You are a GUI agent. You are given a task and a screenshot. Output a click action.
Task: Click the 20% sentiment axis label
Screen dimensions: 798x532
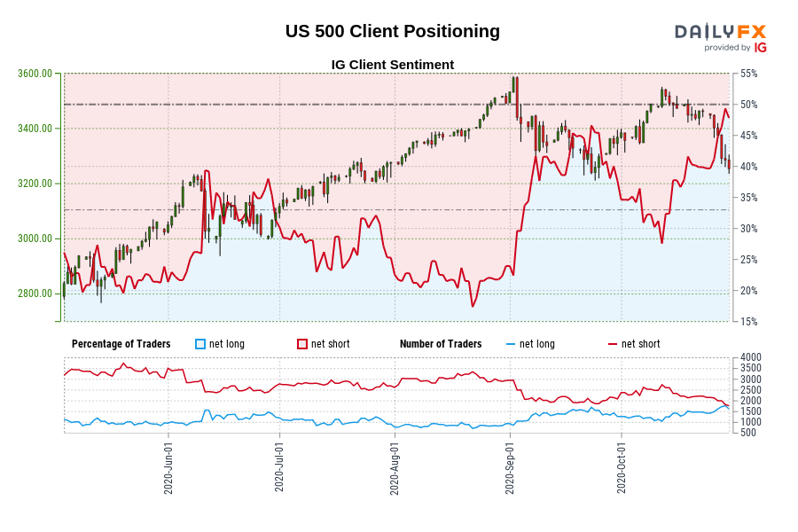(748, 291)
